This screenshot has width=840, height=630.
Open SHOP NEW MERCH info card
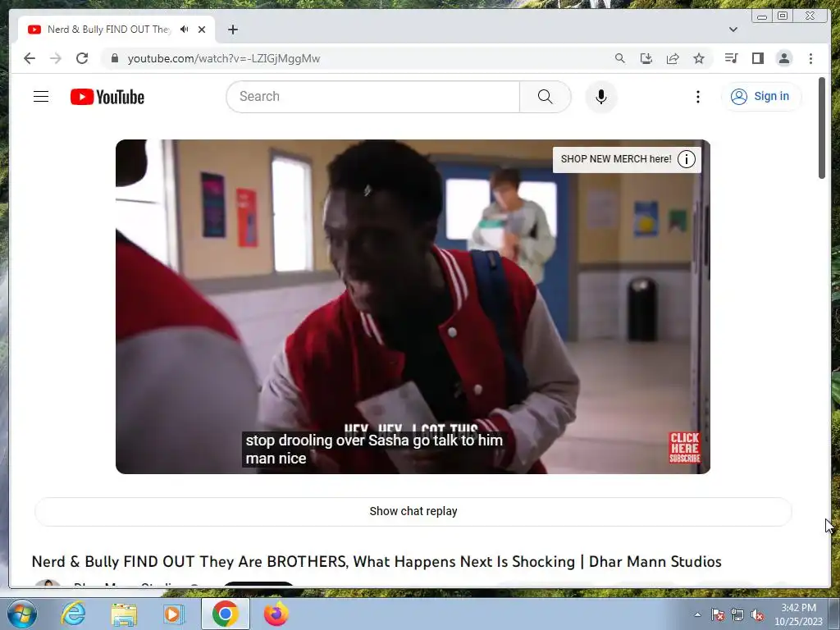pos(615,159)
